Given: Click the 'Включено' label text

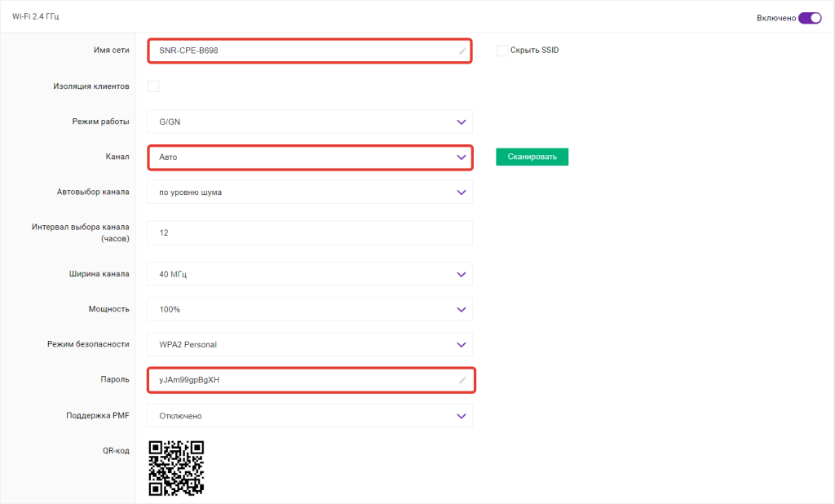Looking at the screenshot, I should click(776, 18).
